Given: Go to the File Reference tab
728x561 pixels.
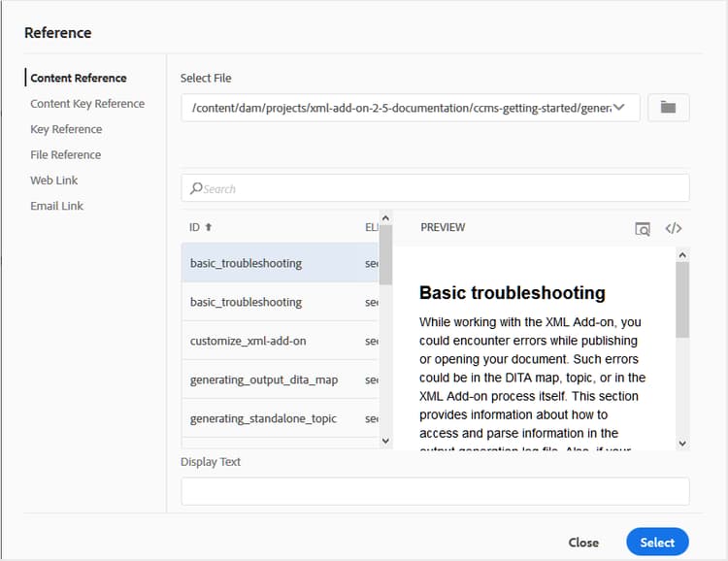Looking at the screenshot, I should 65,154.
